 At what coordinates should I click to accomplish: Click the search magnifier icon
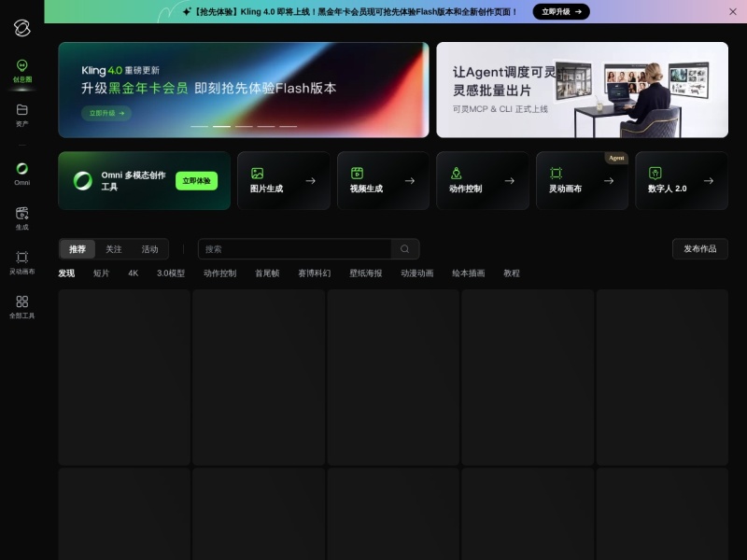[404, 249]
